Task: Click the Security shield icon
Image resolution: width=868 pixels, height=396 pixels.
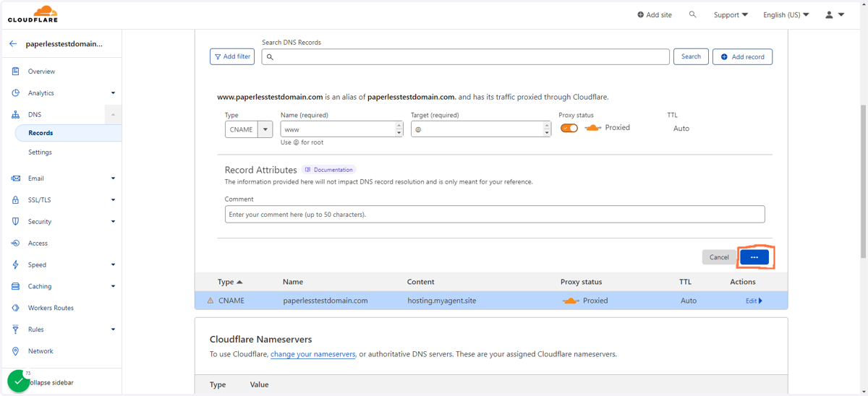Action: 15,222
